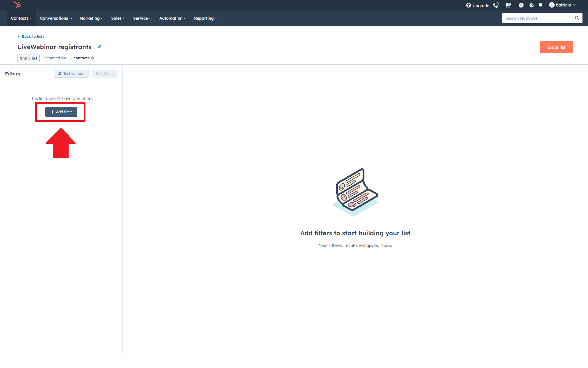Click the search magnifier icon

point(577,18)
